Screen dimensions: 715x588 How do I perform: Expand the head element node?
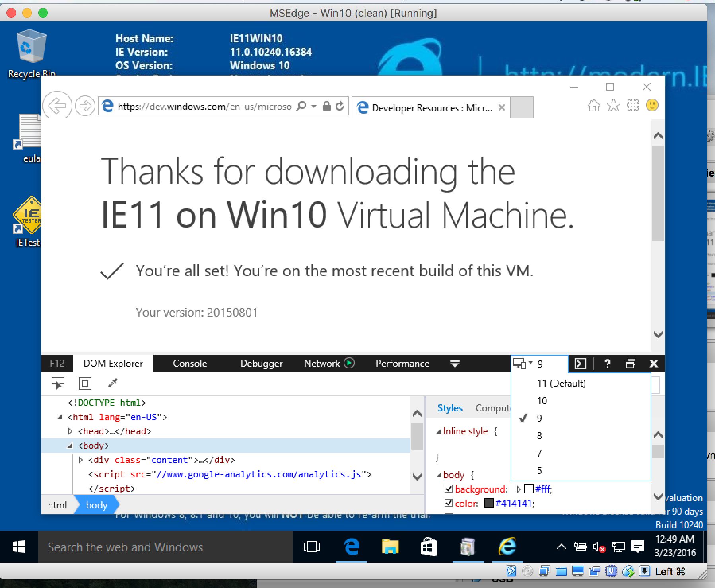[70, 431]
